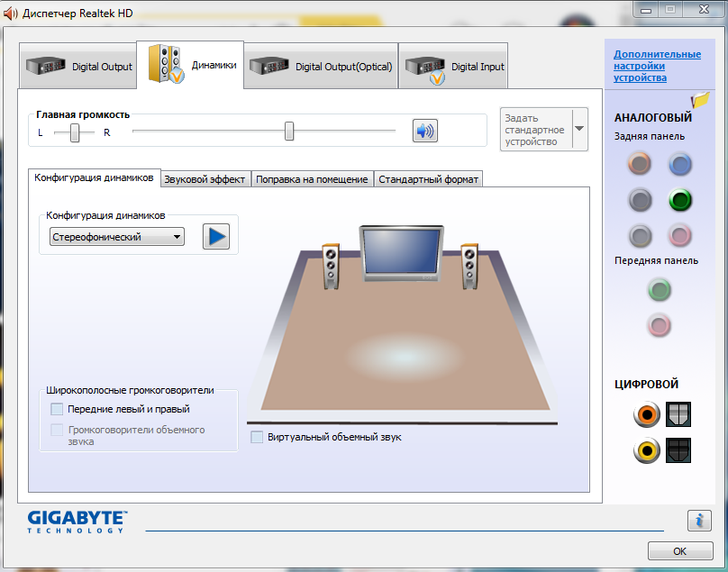Open the Стандартный формат tab

pyautogui.click(x=428, y=179)
